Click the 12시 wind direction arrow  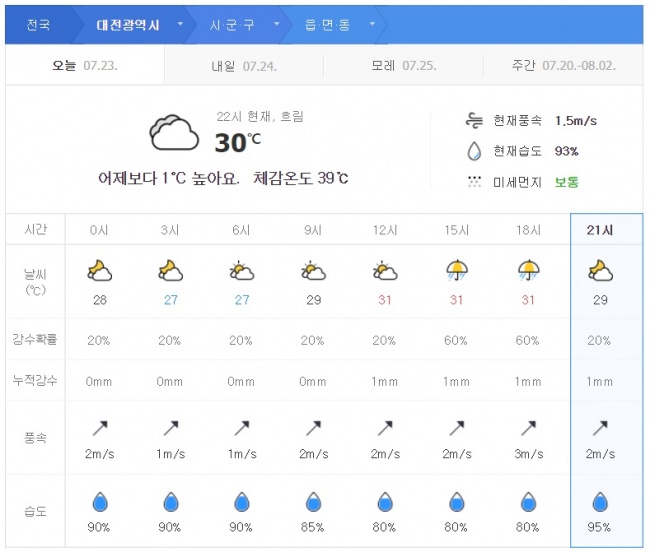click(385, 428)
